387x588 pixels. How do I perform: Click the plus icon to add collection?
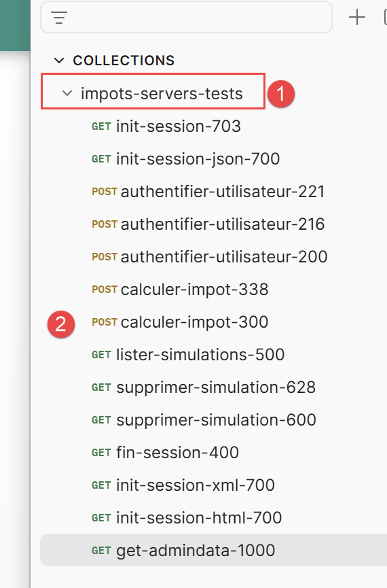coord(356,18)
